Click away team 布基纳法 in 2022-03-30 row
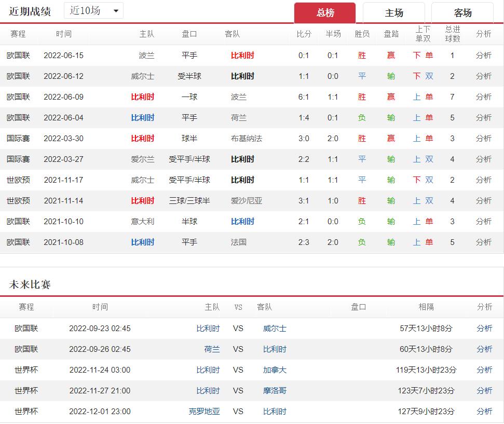The height and width of the screenshot is (424, 504). [247, 138]
